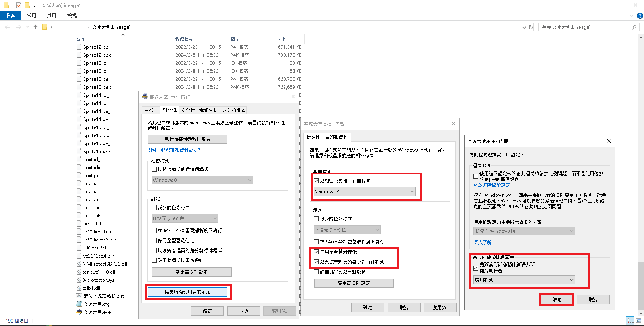The height and width of the screenshot is (326, 644).
Task: Open address bar history dropdown
Action: pyautogui.click(x=524, y=27)
